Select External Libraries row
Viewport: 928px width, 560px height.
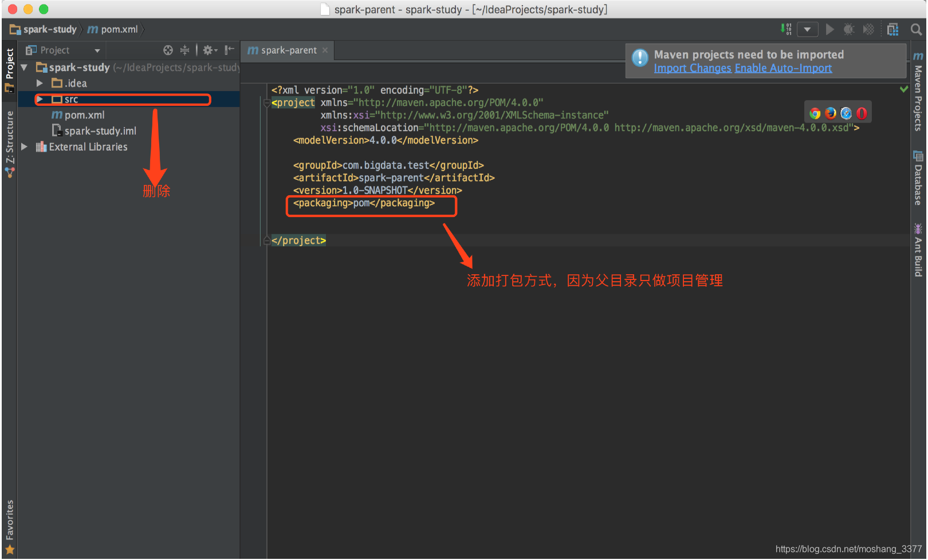(x=129, y=147)
